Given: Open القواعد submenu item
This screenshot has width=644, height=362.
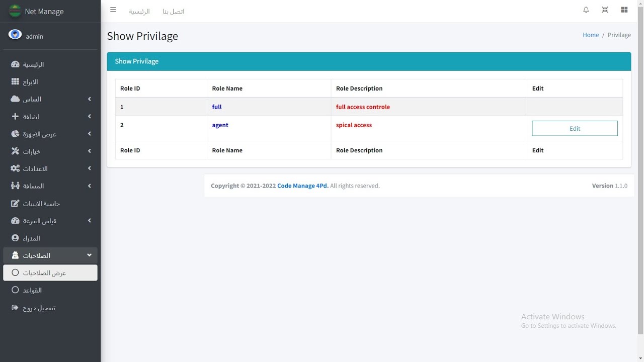Looking at the screenshot, I should [50, 290].
